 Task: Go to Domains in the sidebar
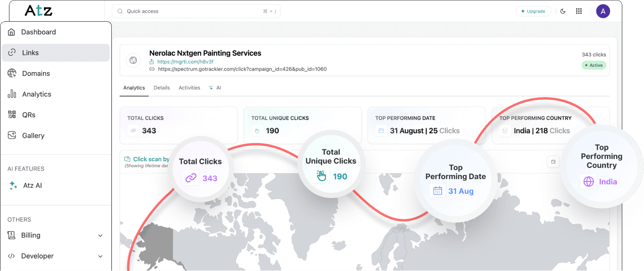point(56,74)
